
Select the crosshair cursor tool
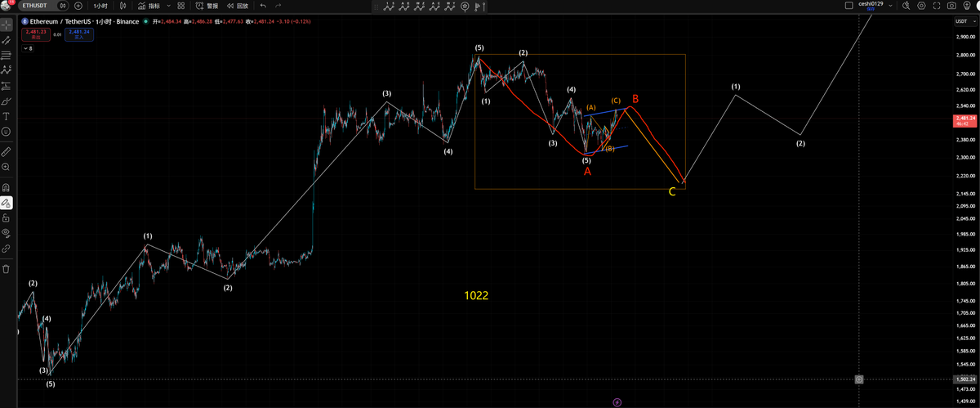[6, 25]
